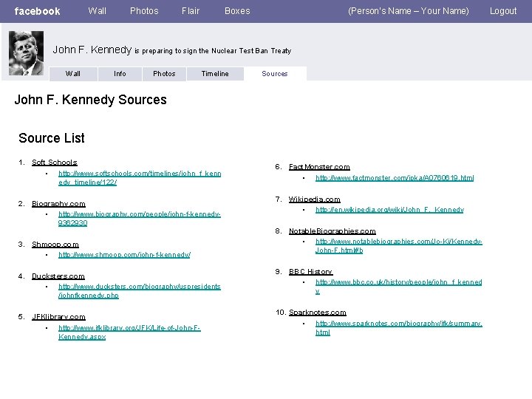The height and width of the screenshot is (399, 532).
Task: Switch to the Timeline profile tab
Action: point(215,74)
